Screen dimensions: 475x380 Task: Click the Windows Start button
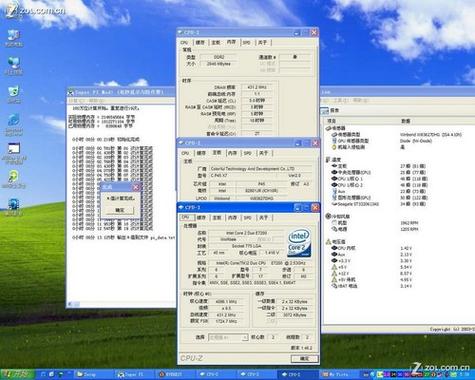(x=17, y=375)
